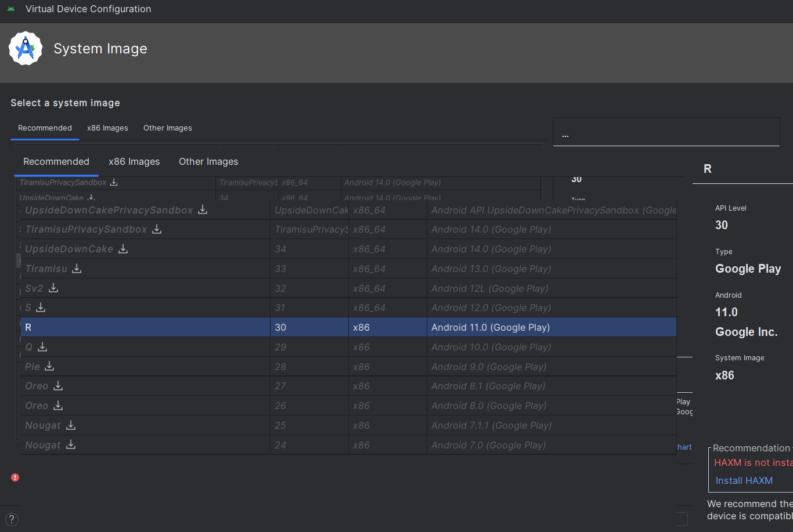Select small x86 Images tab at top
793x532 pixels.
107,128
